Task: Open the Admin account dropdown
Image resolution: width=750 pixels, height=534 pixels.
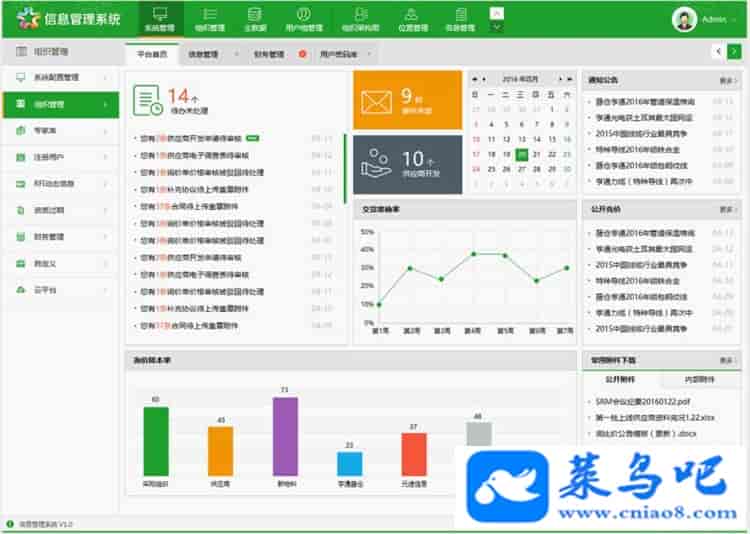Action: pos(734,20)
